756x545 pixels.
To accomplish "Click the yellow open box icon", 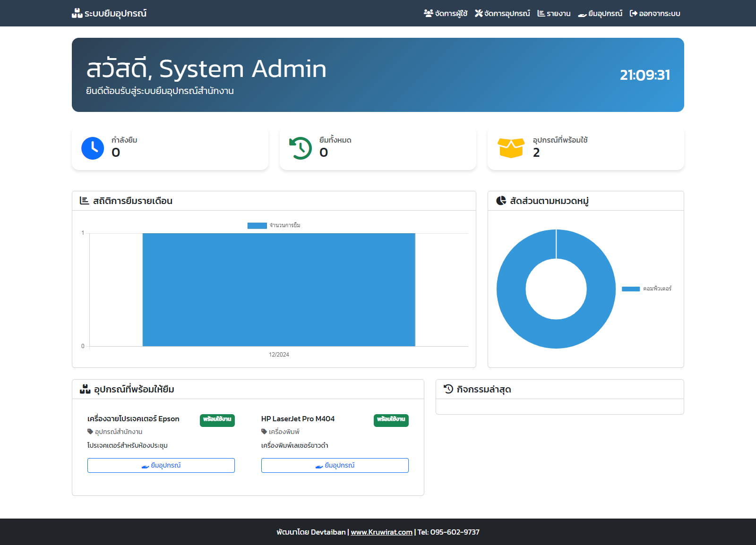I will (511, 148).
